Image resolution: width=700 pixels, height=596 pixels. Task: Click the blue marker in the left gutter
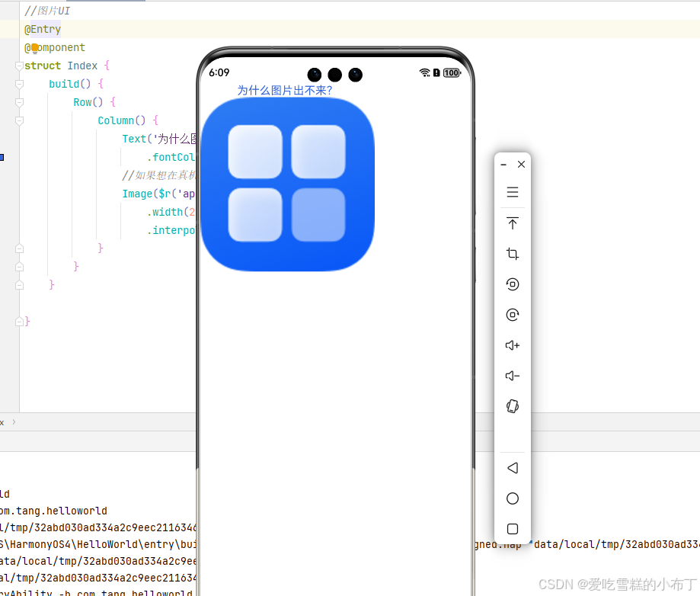pos(2,157)
